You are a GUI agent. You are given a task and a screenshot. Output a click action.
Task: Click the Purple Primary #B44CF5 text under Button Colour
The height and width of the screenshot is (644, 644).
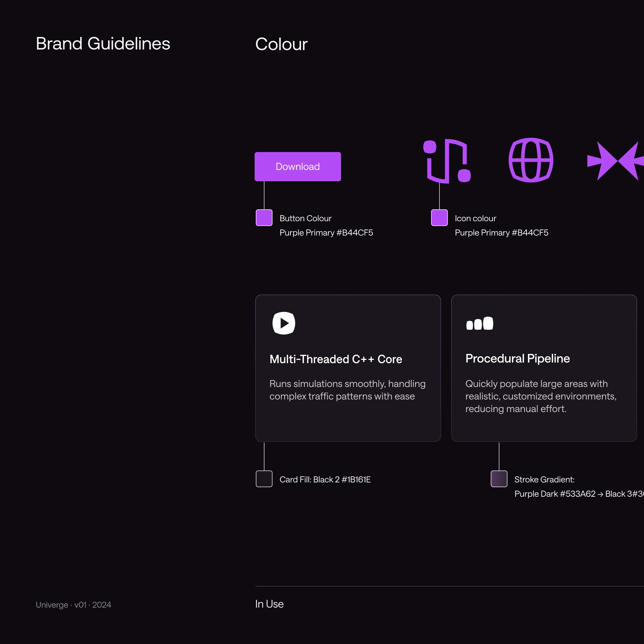(326, 233)
